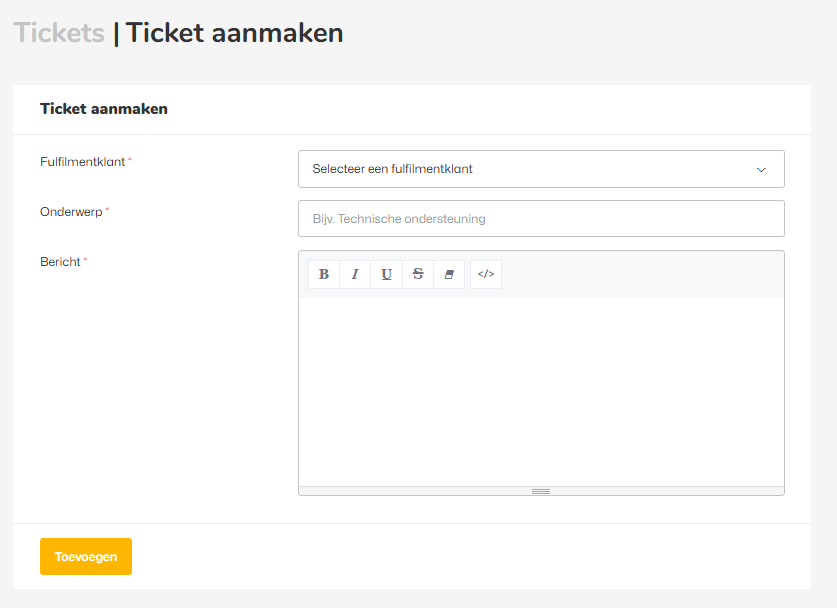Viewport: 837px width, 608px height.
Task: Go back to Tickets via the breadcrumb
Action: click(59, 33)
